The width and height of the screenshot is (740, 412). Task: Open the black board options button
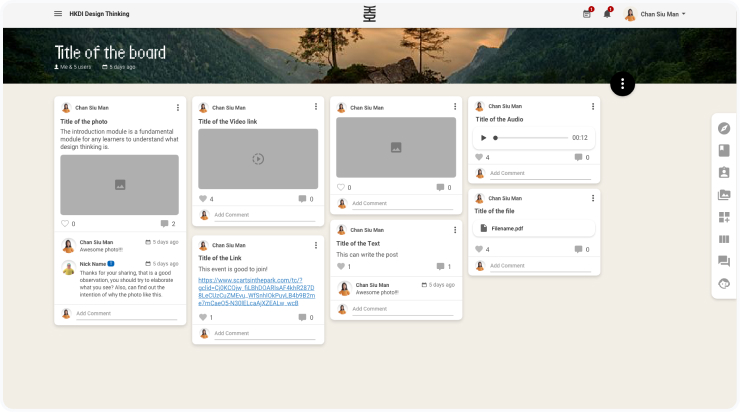[622, 84]
